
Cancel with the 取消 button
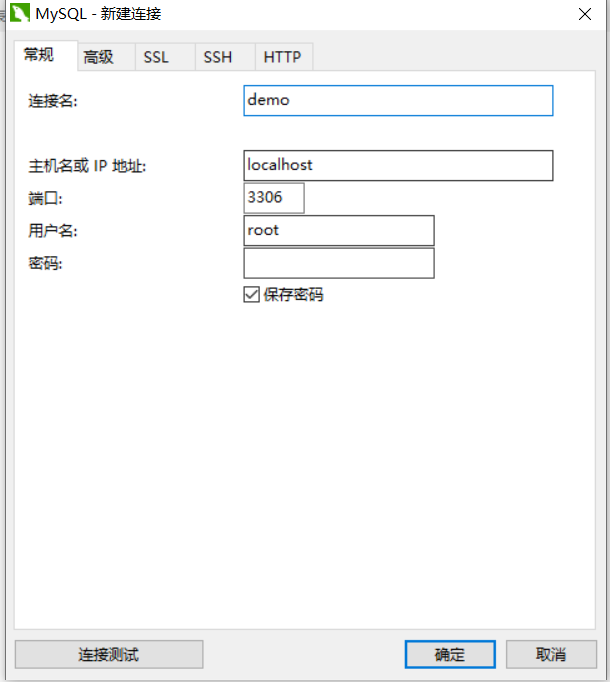pos(551,654)
